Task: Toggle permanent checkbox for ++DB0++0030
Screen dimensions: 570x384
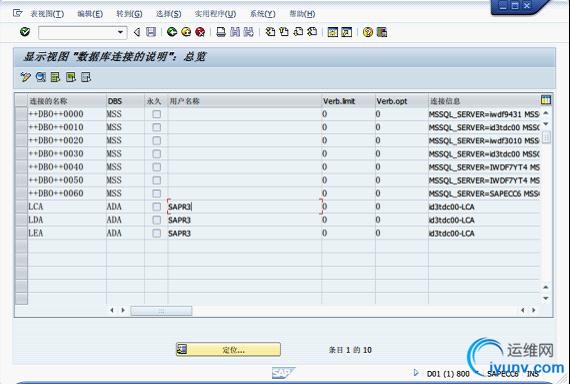Action: (x=157, y=154)
